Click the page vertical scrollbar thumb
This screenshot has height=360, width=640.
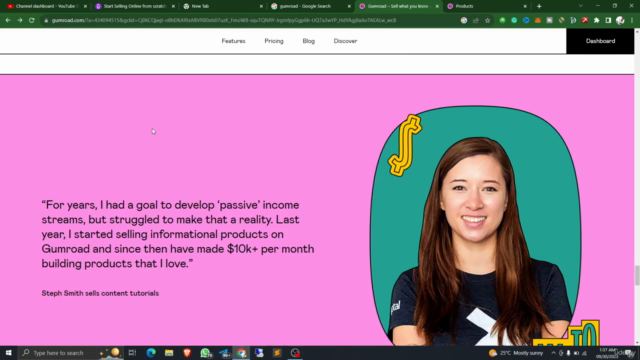[x=637, y=275]
